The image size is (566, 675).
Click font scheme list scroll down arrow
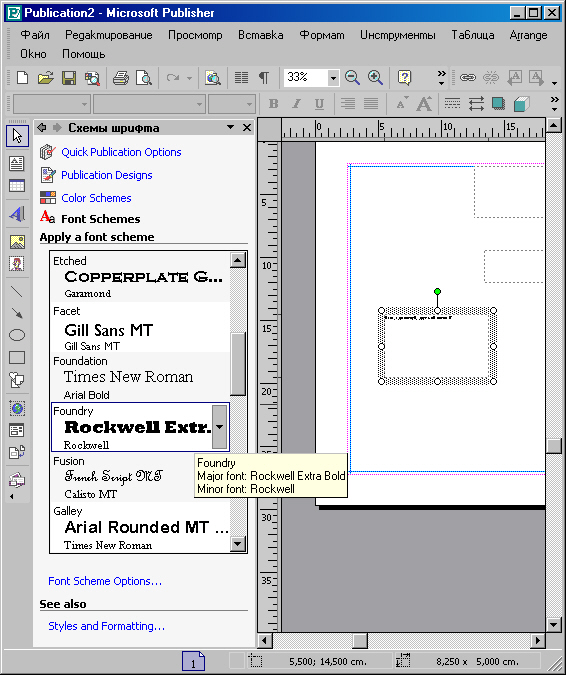click(x=238, y=544)
